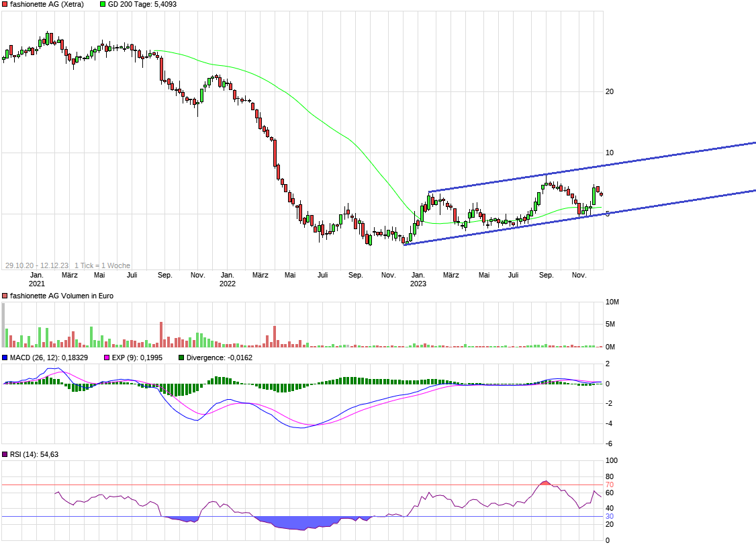Click the "1 Tick = 1 Woche" text
Viewport: 756px width, 547px height.
[x=102, y=265]
